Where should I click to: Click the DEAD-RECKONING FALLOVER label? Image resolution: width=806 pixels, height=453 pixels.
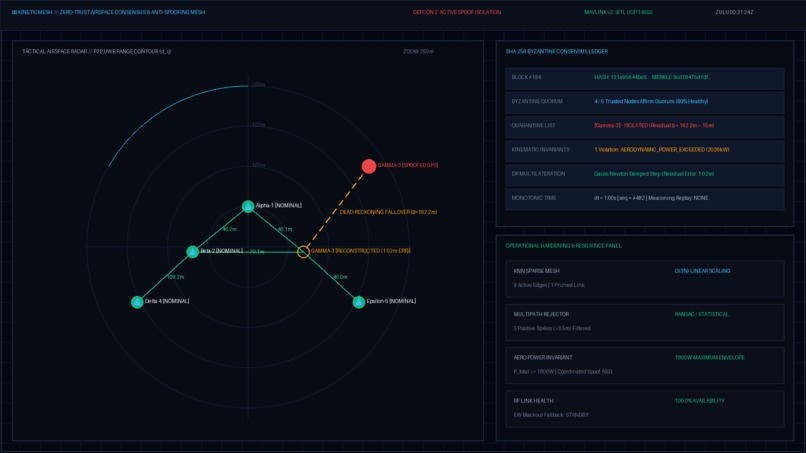388,212
